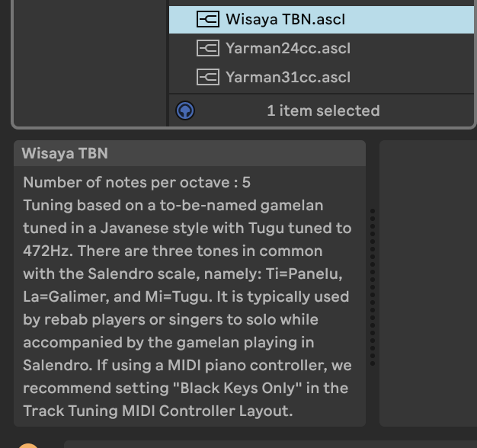Click the bar beside the orange circle
The height and width of the screenshot is (448, 477).
tap(267, 443)
